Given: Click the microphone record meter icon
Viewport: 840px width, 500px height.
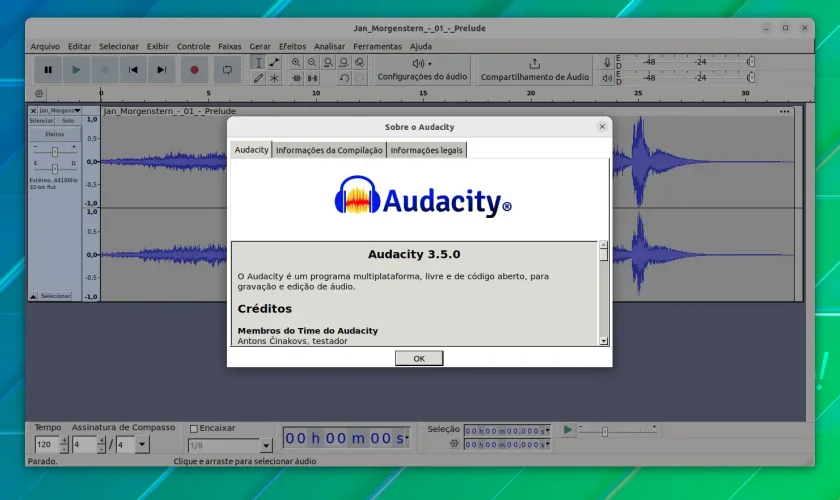Looking at the screenshot, I should (x=606, y=62).
